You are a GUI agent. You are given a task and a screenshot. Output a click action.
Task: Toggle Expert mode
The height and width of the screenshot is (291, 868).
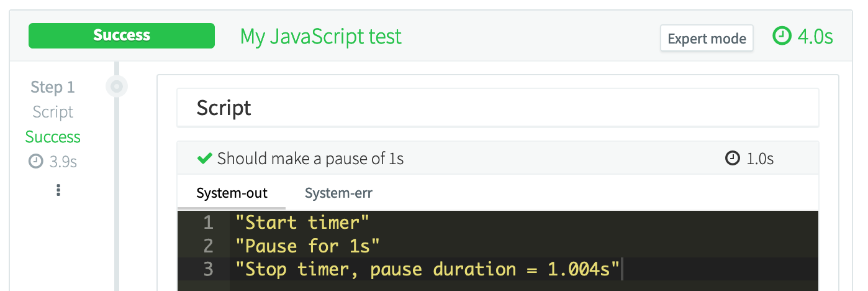(x=707, y=39)
